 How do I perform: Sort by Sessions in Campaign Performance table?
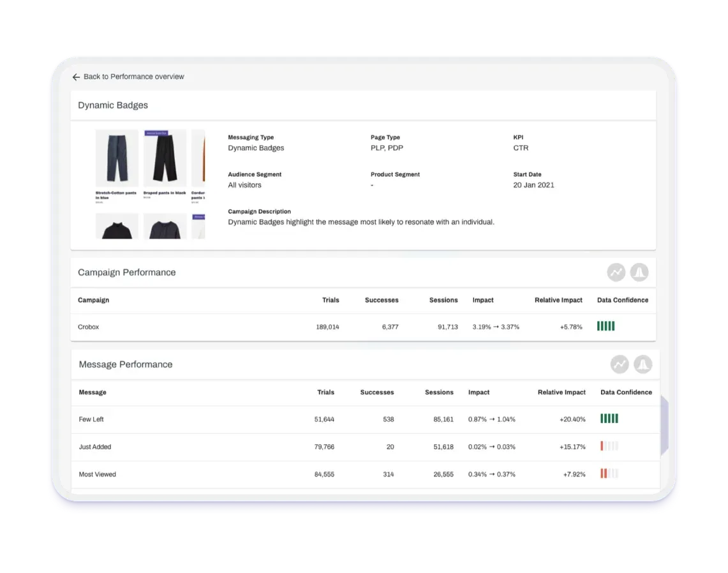[x=443, y=300]
